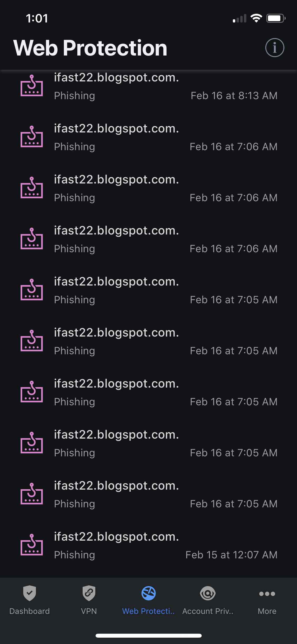297x644 pixels.
Task: Open the Account Privacy eye icon tab
Action: point(208,594)
